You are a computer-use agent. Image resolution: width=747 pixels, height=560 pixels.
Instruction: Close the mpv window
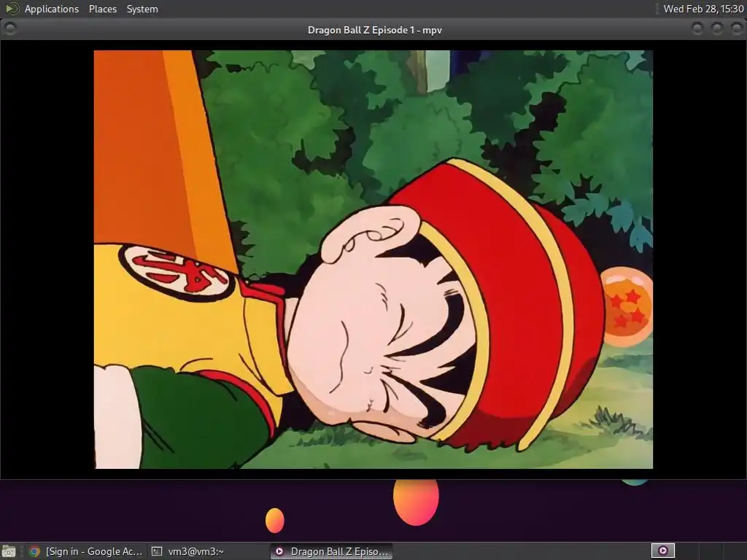pyautogui.click(x=736, y=29)
